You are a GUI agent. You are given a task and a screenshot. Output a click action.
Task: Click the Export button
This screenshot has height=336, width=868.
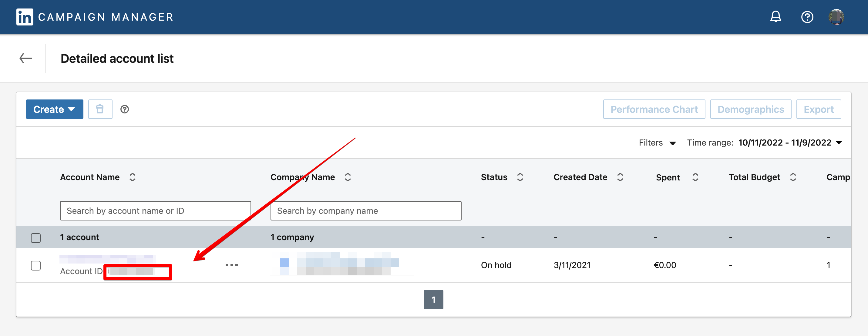819,109
